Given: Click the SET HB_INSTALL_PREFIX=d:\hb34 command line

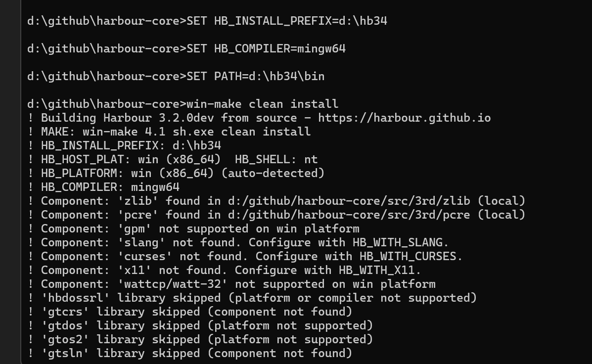Looking at the screenshot, I should 287,21.
